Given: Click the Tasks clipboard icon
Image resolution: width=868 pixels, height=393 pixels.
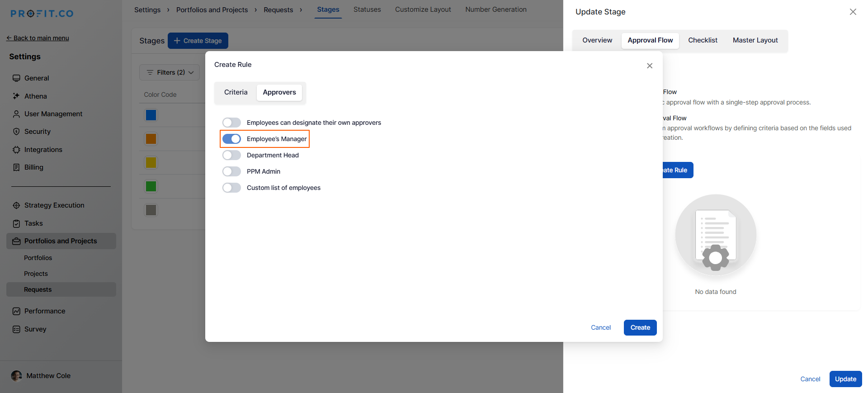Looking at the screenshot, I should [x=16, y=223].
